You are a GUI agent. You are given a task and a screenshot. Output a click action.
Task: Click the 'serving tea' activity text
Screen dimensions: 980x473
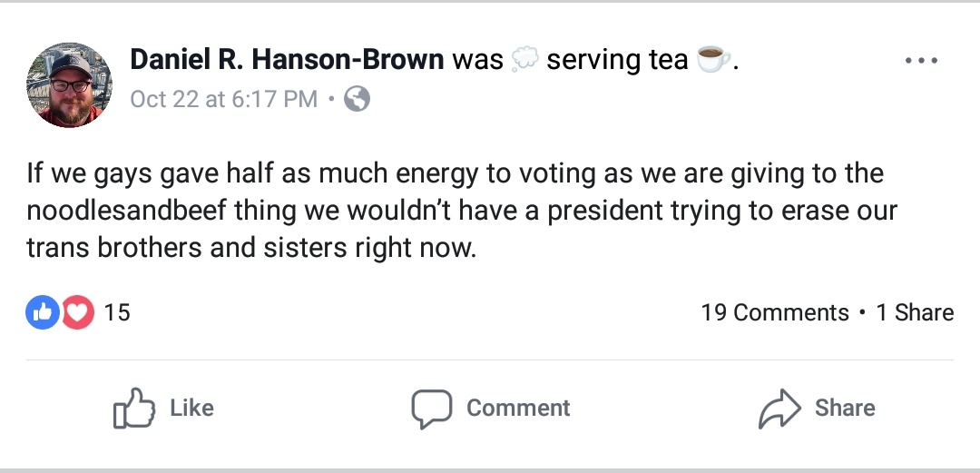pos(618,60)
